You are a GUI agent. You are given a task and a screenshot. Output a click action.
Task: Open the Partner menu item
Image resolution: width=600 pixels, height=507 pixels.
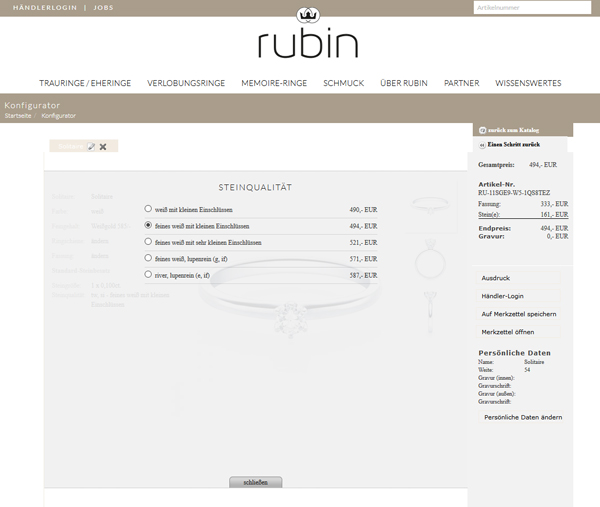(x=461, y=83)
